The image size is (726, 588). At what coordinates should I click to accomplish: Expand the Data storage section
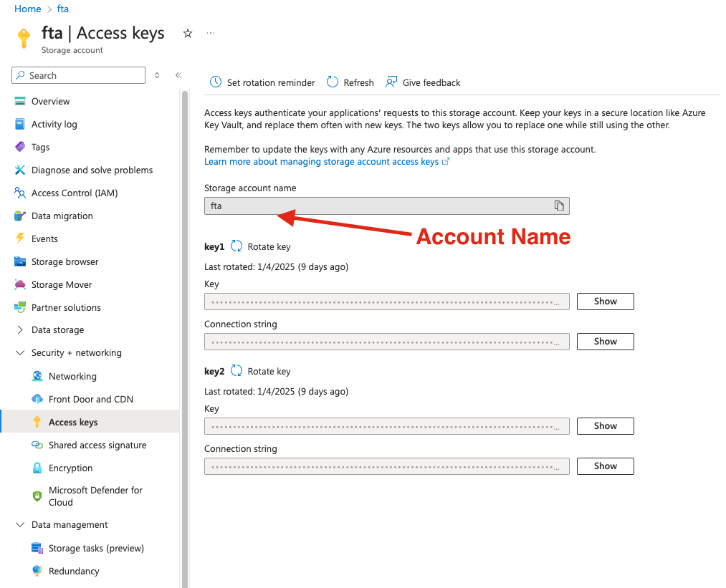20,330
